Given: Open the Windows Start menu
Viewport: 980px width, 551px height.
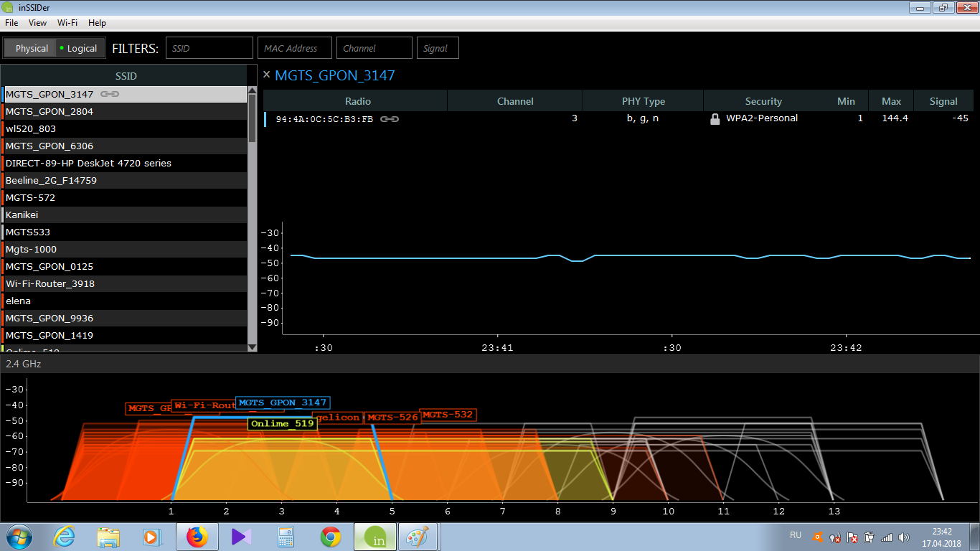Looking at the screenshot, I should 18,537.
